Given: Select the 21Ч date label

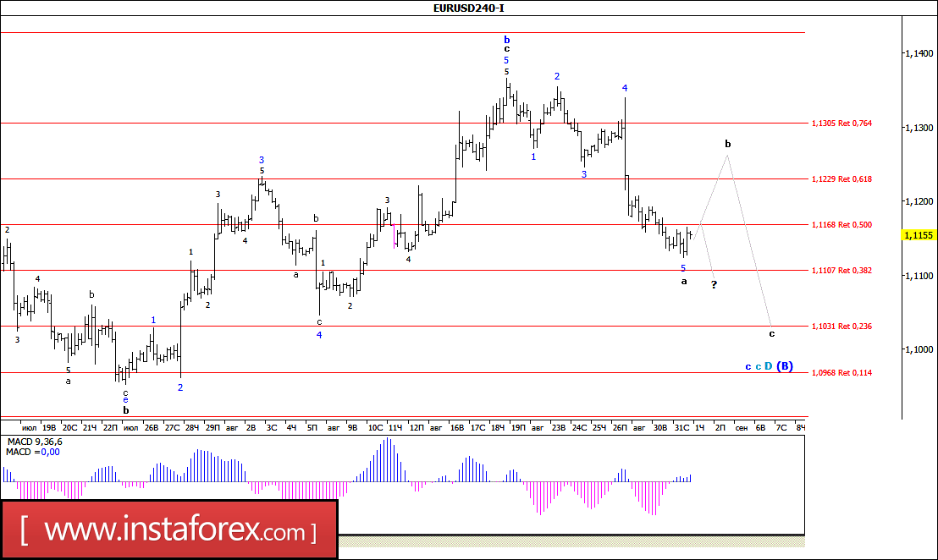Looking at the screenshot, I should click(90, 428).
